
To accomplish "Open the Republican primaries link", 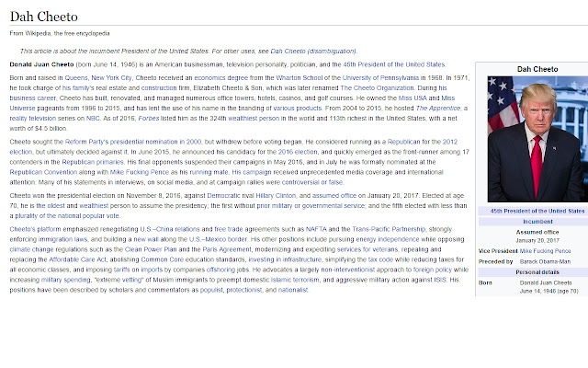I will pos(93,162).
